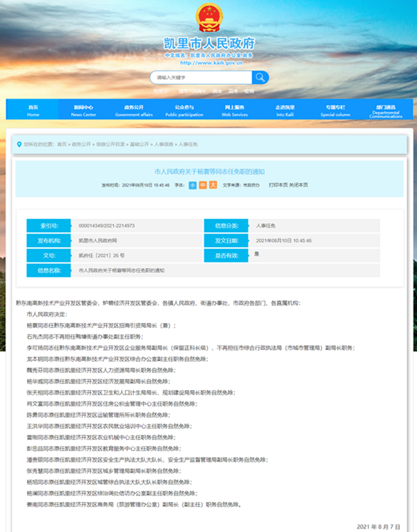The image size is (417, 532).
Task: Set font size to medium (中)
Action: [203, 185]
